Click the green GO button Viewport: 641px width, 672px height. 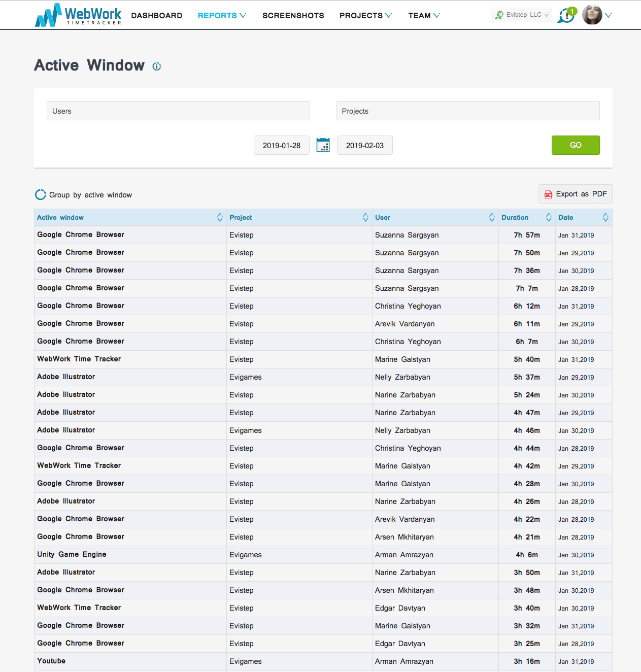(576, 145)
